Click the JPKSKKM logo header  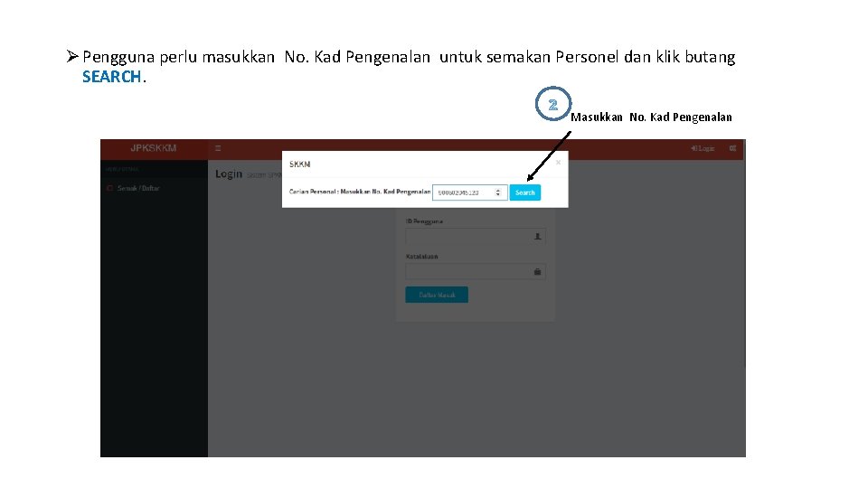click(154, 148)
